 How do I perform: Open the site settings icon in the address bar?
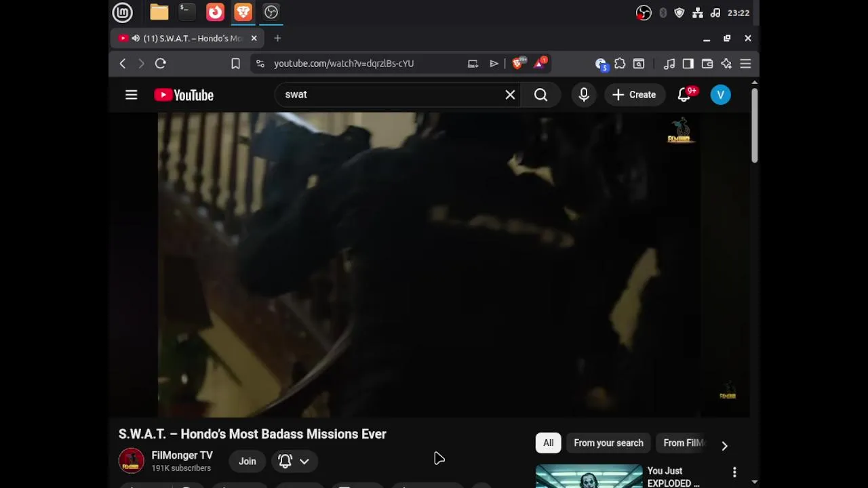(x=260, y=64)
